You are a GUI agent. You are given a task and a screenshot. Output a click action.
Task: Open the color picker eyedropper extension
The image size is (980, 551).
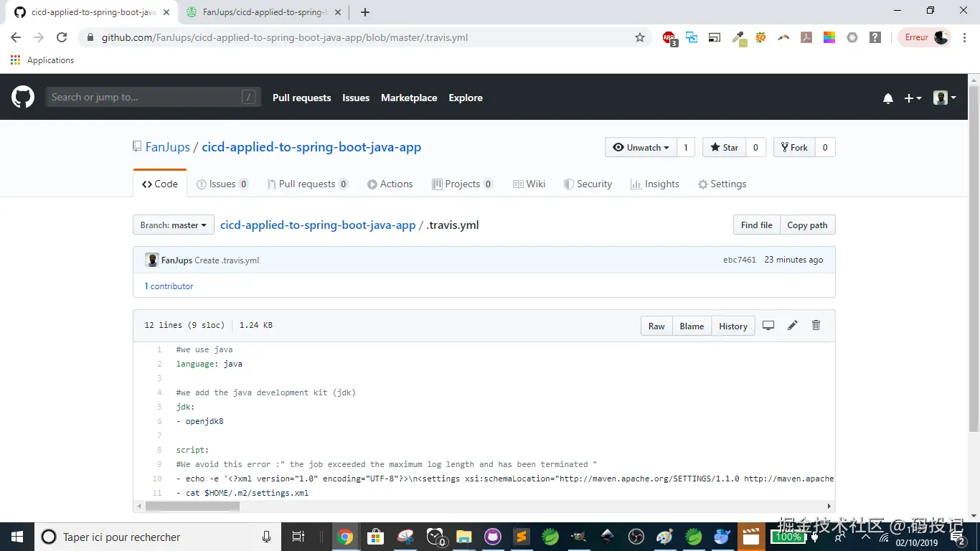[x=738, y=38]
